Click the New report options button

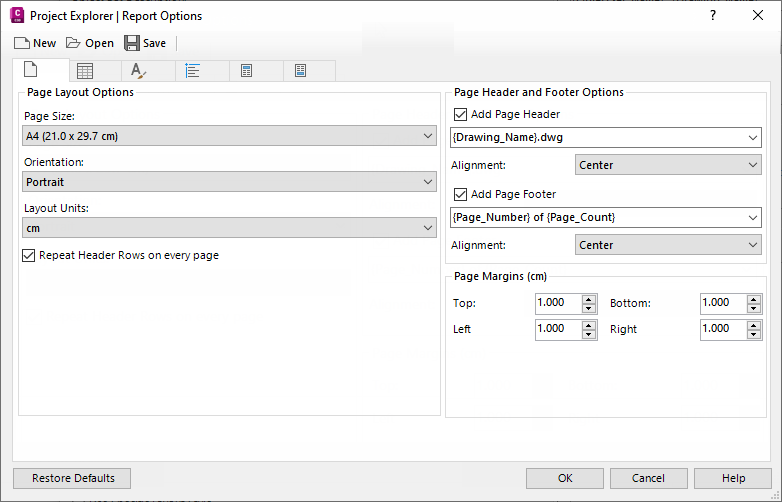tap(35, 43)
